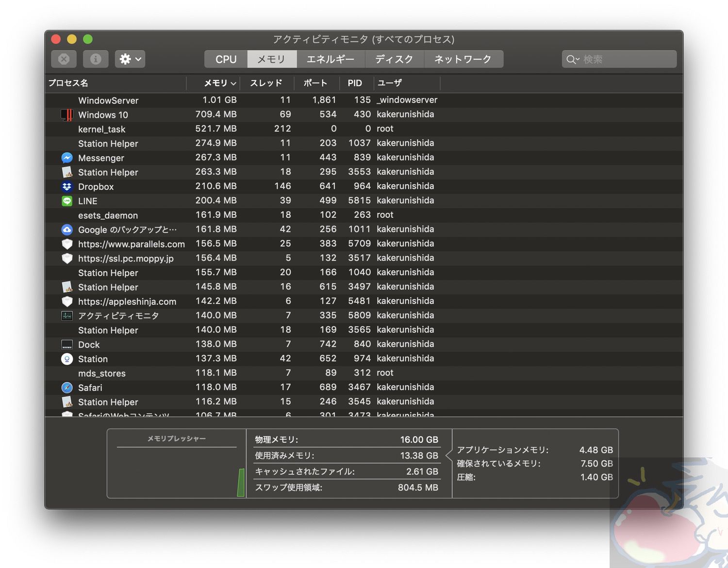This screenshot has height=568, width=728.
Task: Click Station Helper icon at 116.2 MB
Action: [67, 402]
